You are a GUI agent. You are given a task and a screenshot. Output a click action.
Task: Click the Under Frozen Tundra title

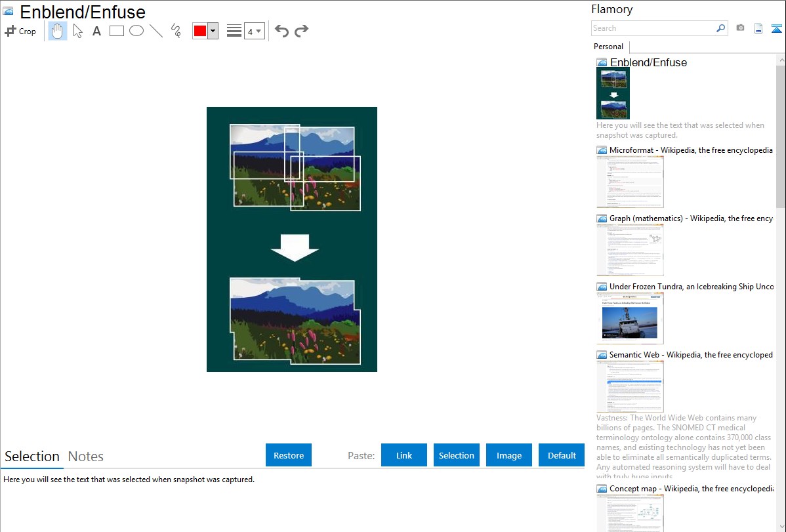pyautogui.click(x=692, y=286)
